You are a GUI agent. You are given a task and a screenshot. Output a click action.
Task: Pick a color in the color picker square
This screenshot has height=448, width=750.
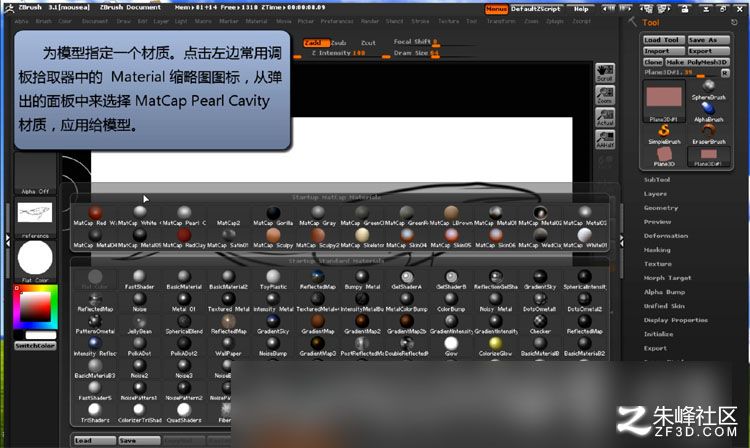pos(35,307)
